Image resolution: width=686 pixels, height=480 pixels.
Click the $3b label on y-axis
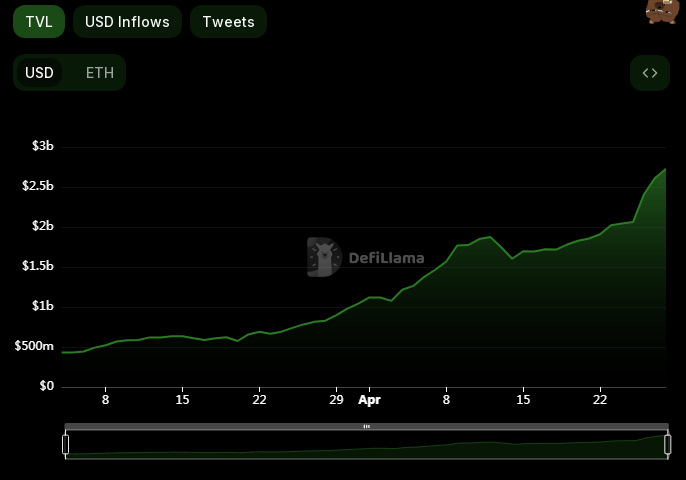point(42,146)
